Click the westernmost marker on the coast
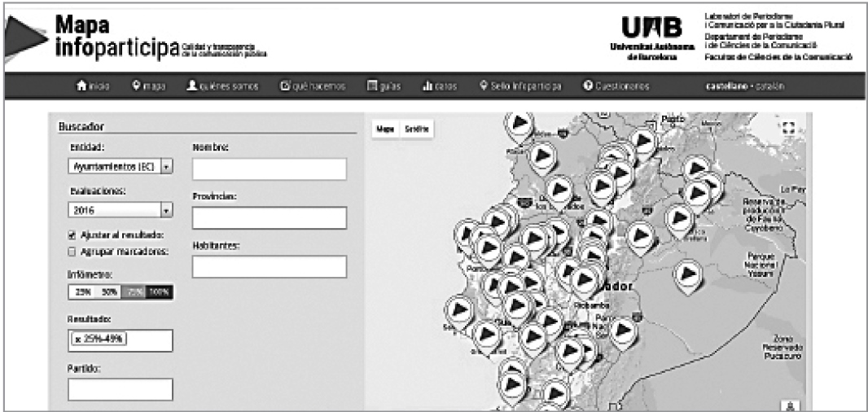868x412 pixels. [459, 313]
